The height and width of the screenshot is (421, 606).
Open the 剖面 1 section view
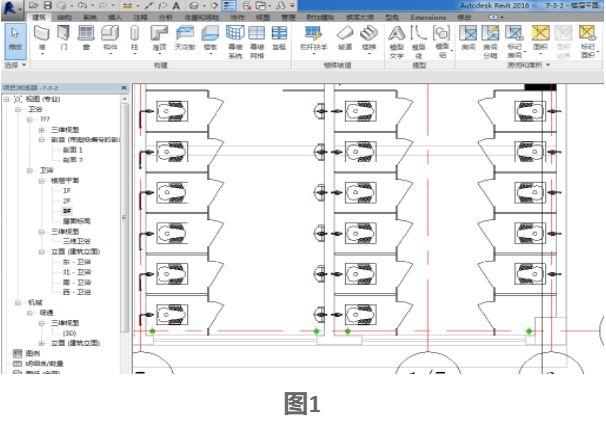(x=73, y=150)
